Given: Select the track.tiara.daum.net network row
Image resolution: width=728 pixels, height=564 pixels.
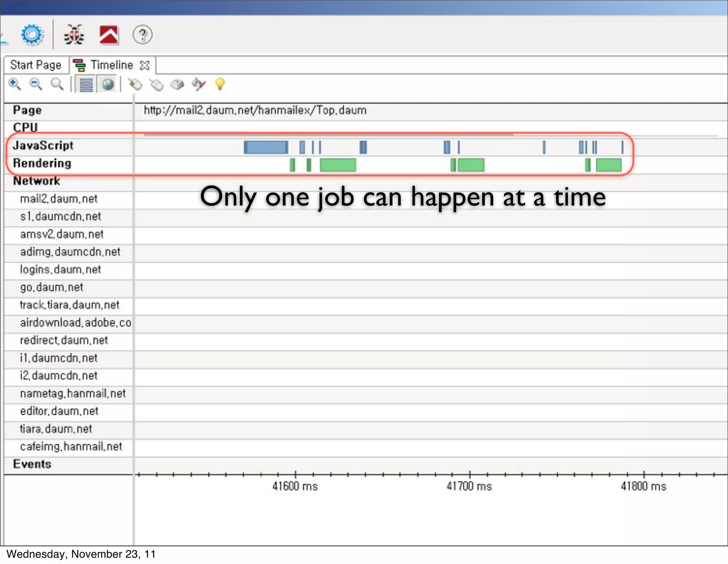Looking at the screenshot, I should 69,305.
